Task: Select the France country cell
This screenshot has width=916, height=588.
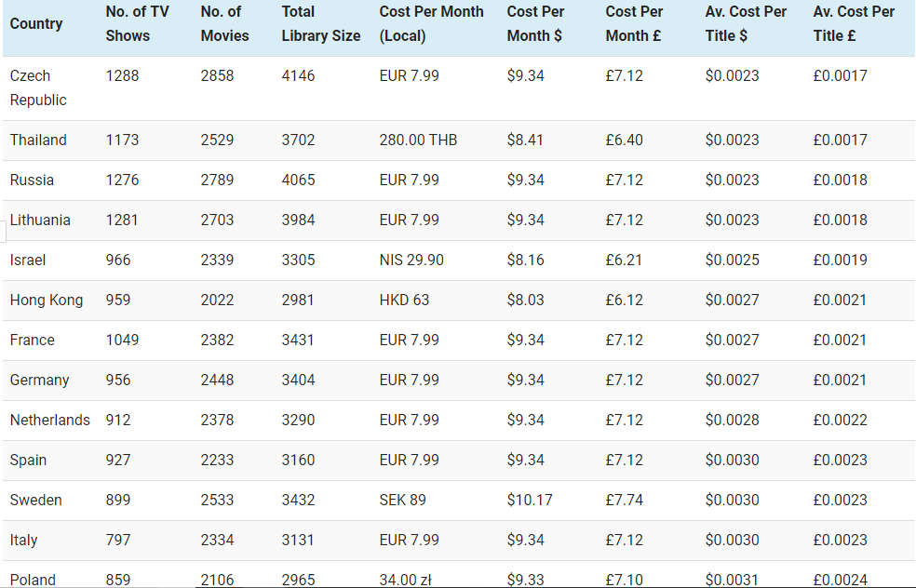Action: (33, 340)
